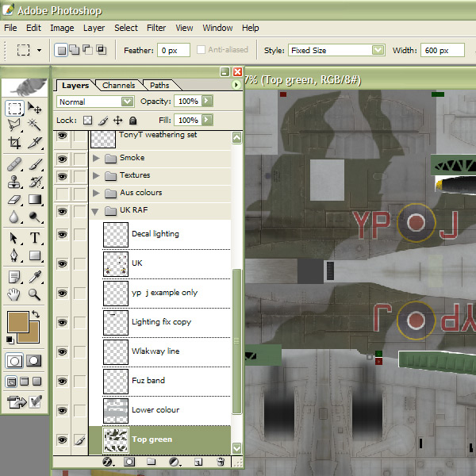Delete layer with trash icon
The width and height of the screenshot is (476, 476).
click(221, 462)
